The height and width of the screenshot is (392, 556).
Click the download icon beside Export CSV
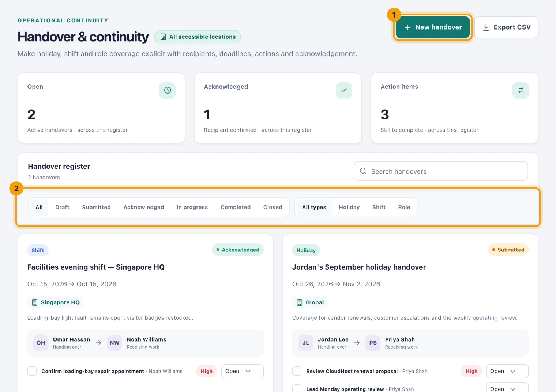click(x=486, y=27)
